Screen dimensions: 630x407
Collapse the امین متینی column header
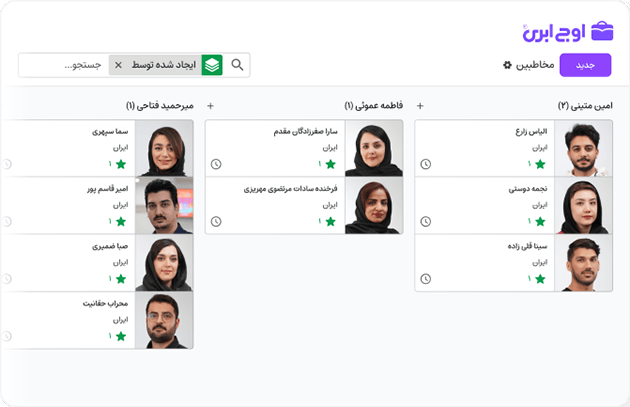point(585,105)
